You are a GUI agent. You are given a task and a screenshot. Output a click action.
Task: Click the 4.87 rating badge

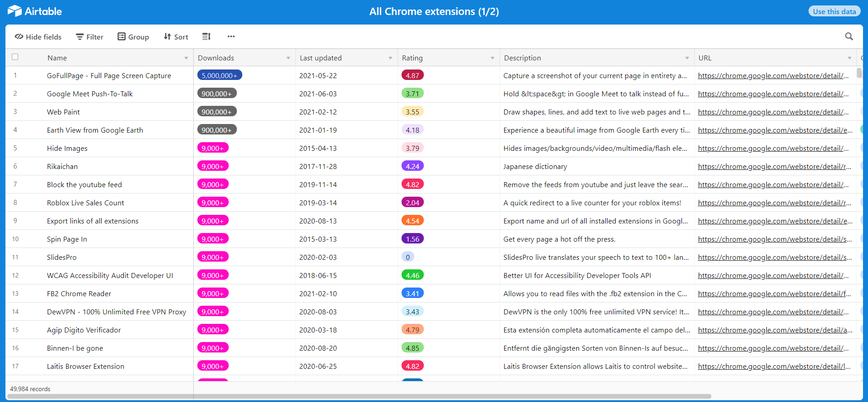(x=412, y=75)
